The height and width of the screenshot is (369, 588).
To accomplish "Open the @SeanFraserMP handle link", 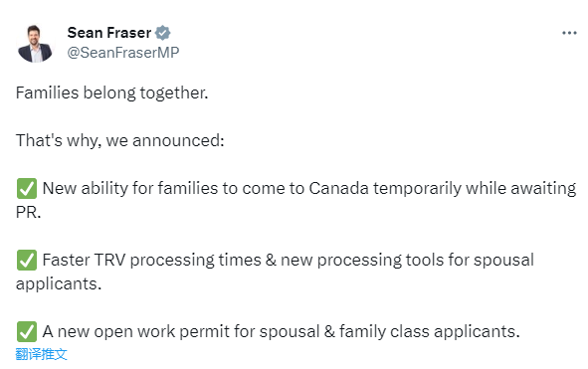I will point(123,53).
